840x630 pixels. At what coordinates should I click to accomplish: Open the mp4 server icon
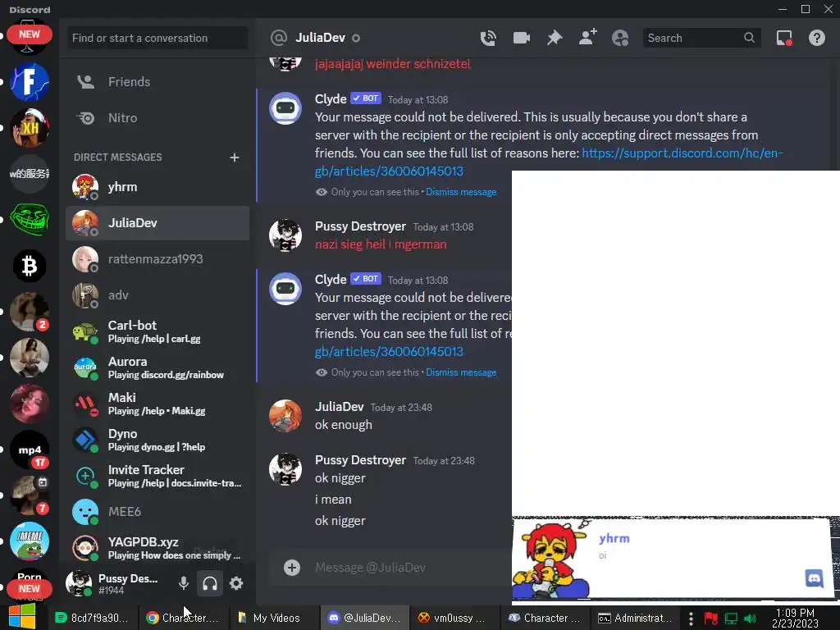tap(30, 450)
